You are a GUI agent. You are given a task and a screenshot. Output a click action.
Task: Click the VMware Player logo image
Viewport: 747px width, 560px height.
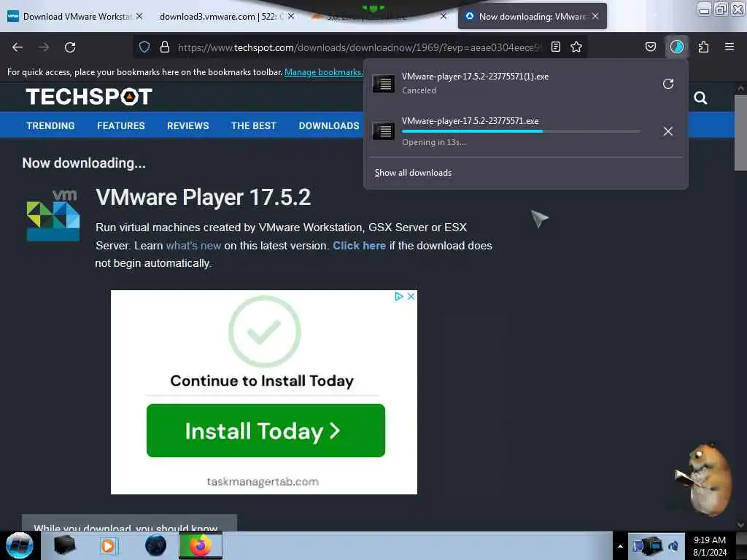(x=53, y=215)
